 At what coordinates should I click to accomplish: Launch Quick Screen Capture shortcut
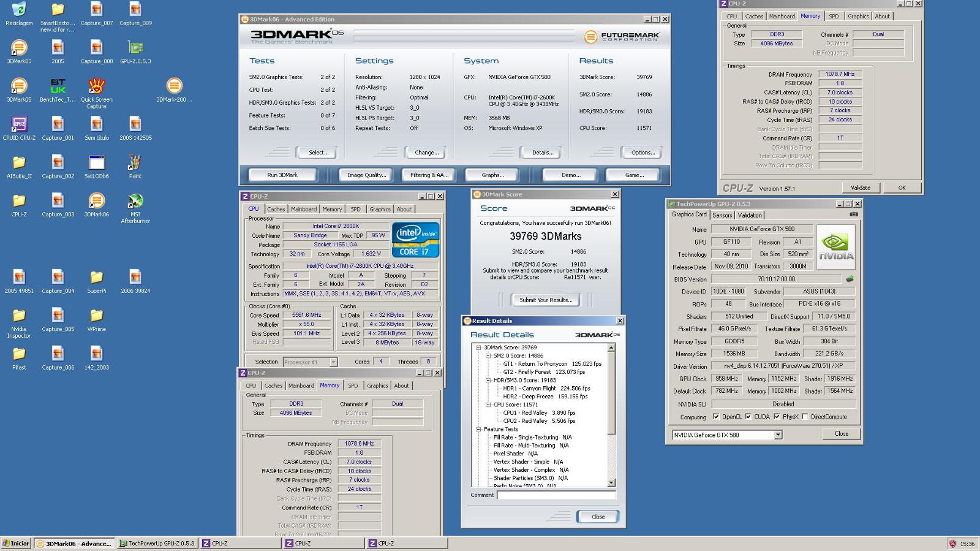96,93
